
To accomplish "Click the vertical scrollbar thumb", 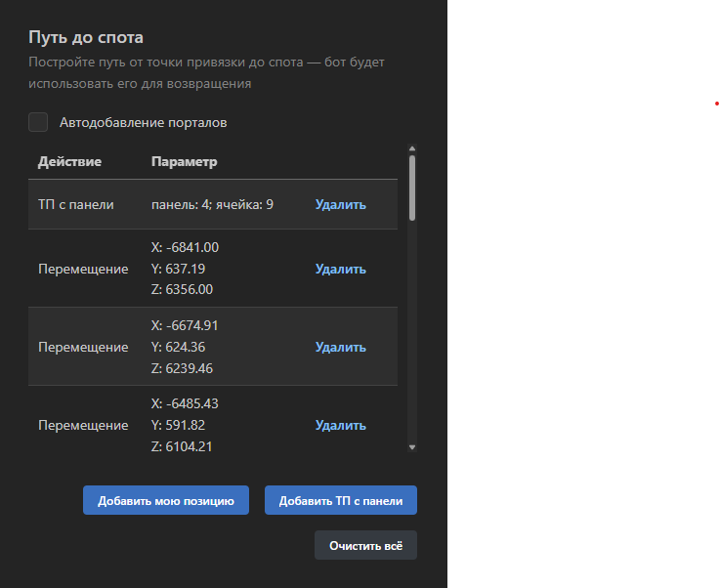I will point(412,188).
